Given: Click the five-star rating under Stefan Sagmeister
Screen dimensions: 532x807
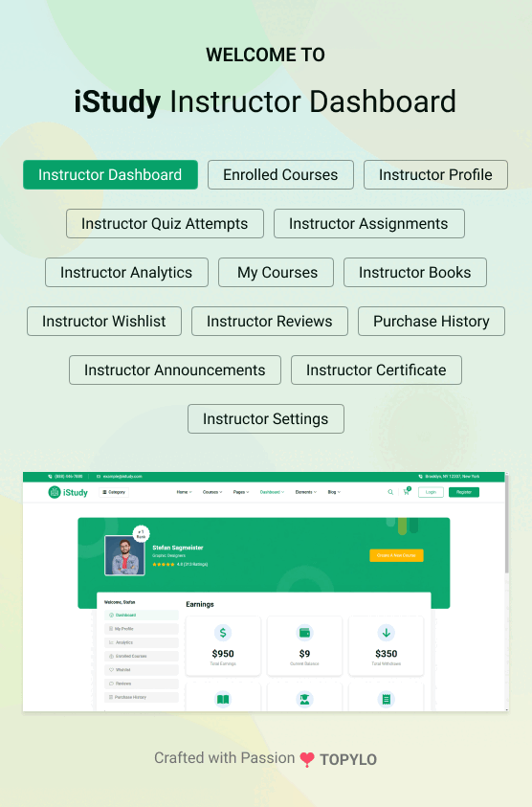Looking at the screenshot, I should (x=163, y=565).
